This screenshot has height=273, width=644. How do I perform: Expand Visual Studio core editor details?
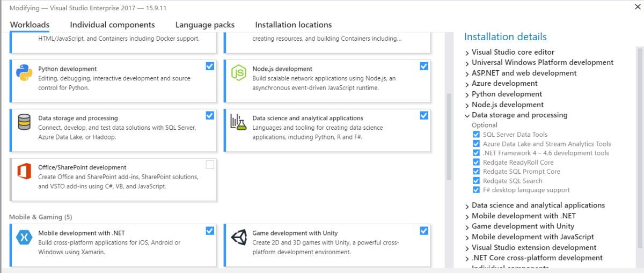467,53
